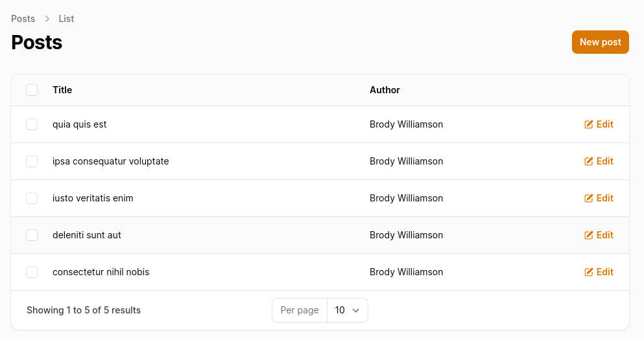Toggle the select-all checkbox in table header

[32, 90]
